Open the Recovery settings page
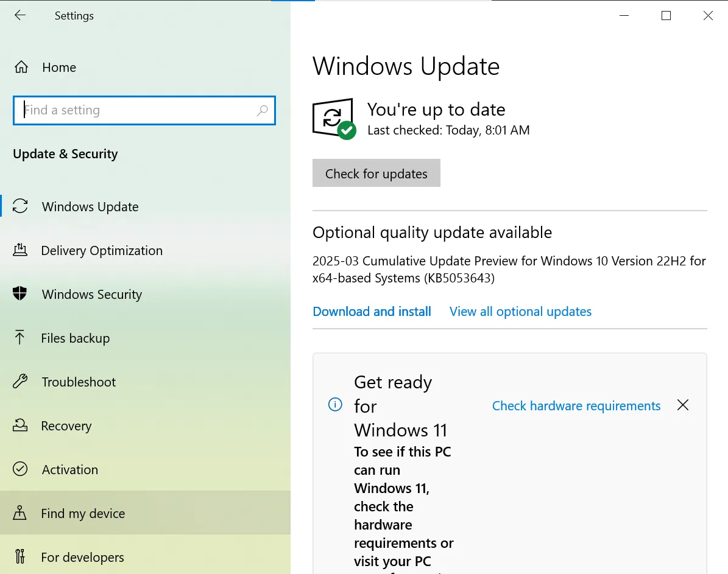728x574 pixels. (66, 426)
